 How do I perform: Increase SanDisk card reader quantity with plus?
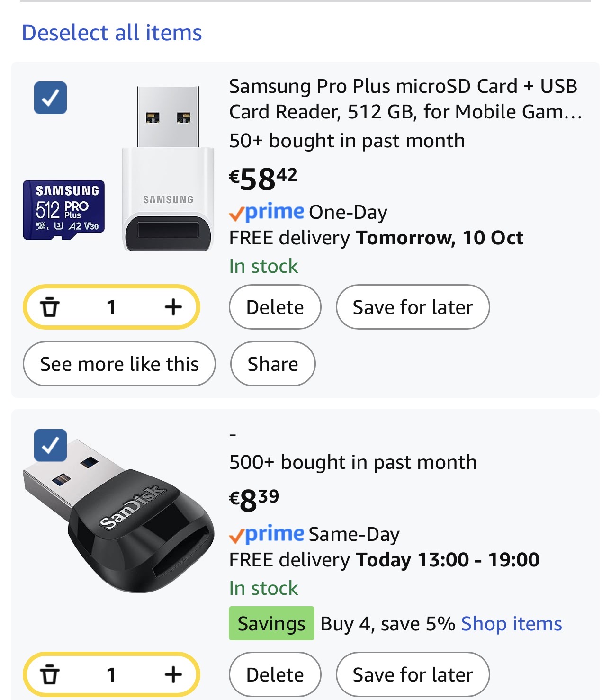tap(173, 675)
